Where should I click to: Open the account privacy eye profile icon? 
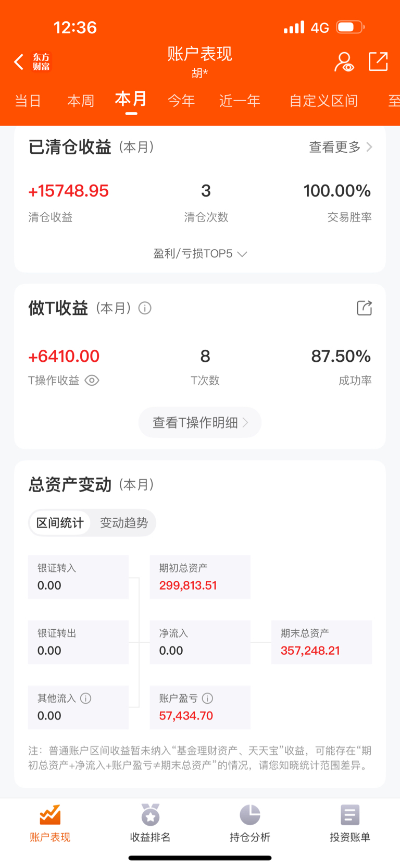pyautogui.click(x=344, y=62)
